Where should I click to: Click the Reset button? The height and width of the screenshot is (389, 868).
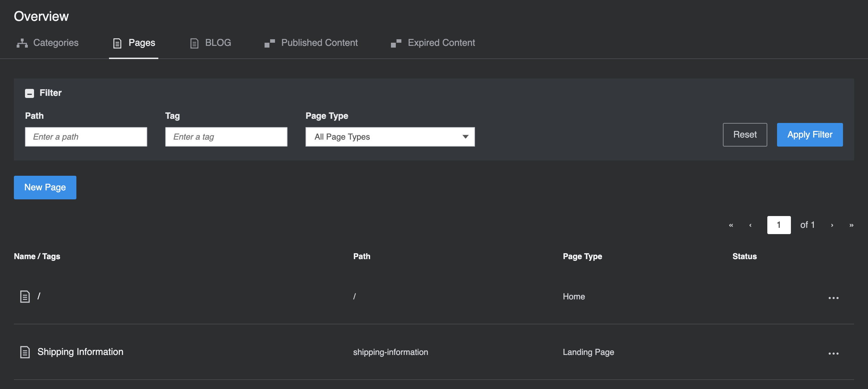[x=745, y=135]
